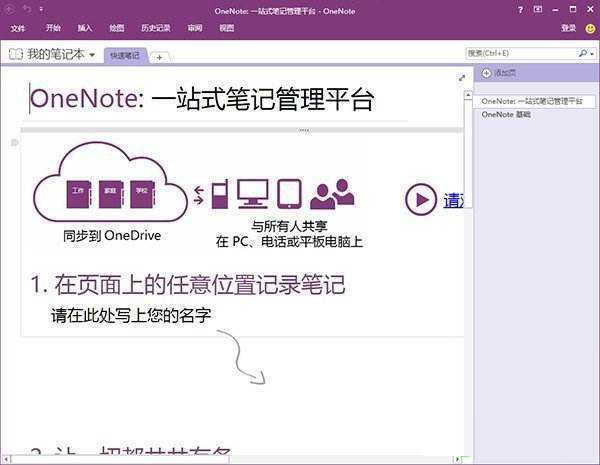Click the small tag icon left of cloud
Image resolution: width=600 pixels, height=465 pixels.
click(x=15, y=143)
